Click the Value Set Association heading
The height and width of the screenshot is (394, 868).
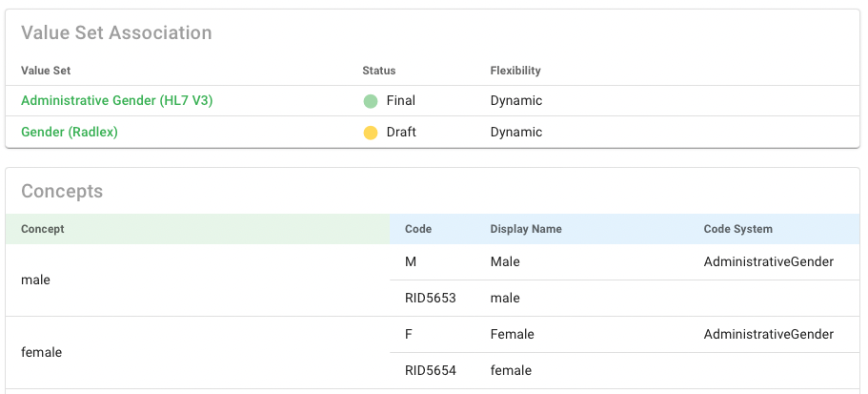pos(116,33)
